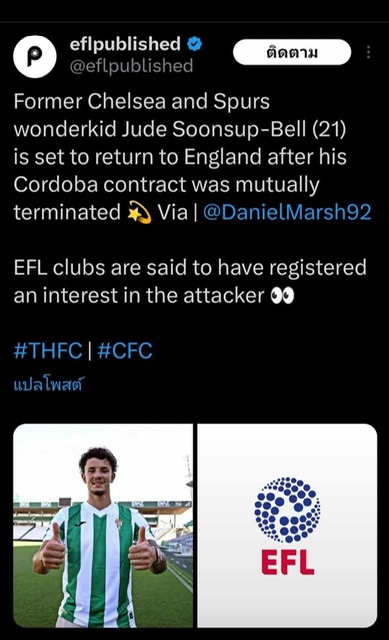Click the 'Former Chelsea and Spurs' opening line
The height and width of the screenshot is (640, 389).
click(142, 101)
